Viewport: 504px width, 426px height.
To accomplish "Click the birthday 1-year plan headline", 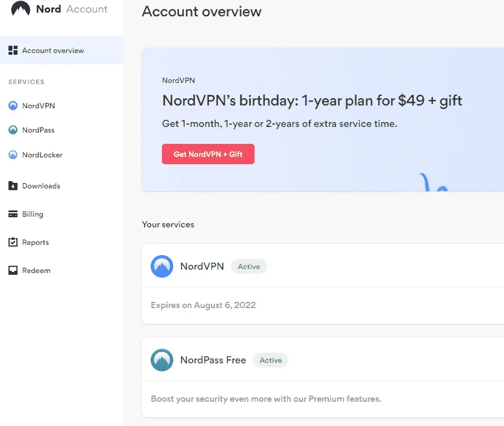I will (312, 100).
